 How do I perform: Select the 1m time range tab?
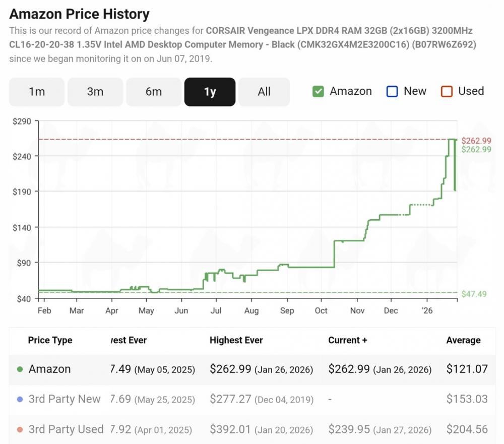tap(37, 92)
